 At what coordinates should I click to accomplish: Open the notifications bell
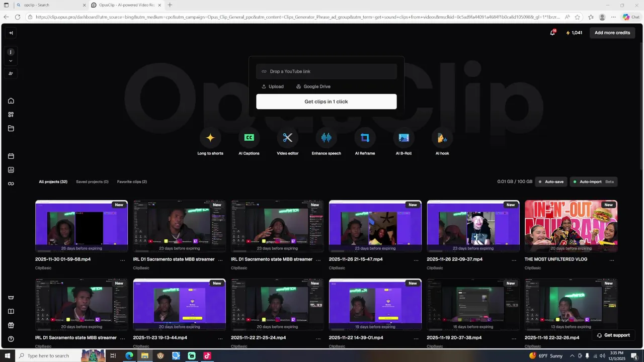coord(552,33)
